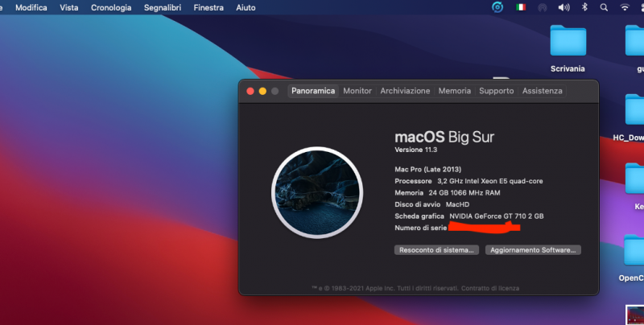Screen dimensions: 644x325
Task: Open the Aiuto menu
Action: coord(246,7)
